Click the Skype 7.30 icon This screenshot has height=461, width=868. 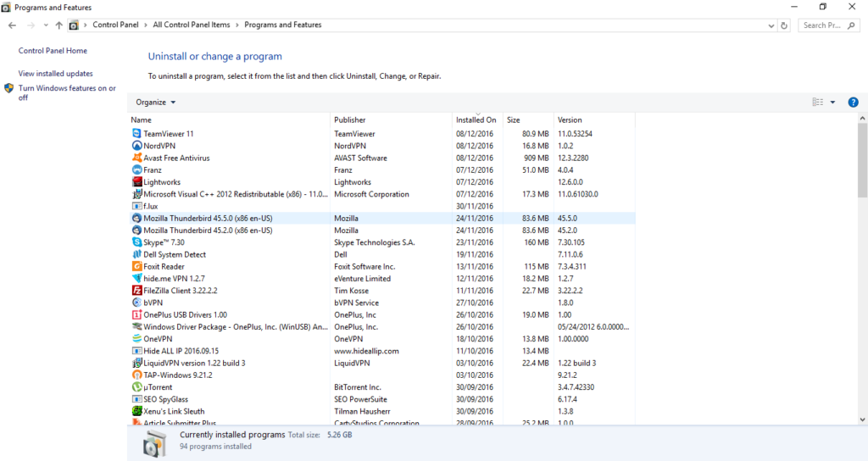click(136, 242)
